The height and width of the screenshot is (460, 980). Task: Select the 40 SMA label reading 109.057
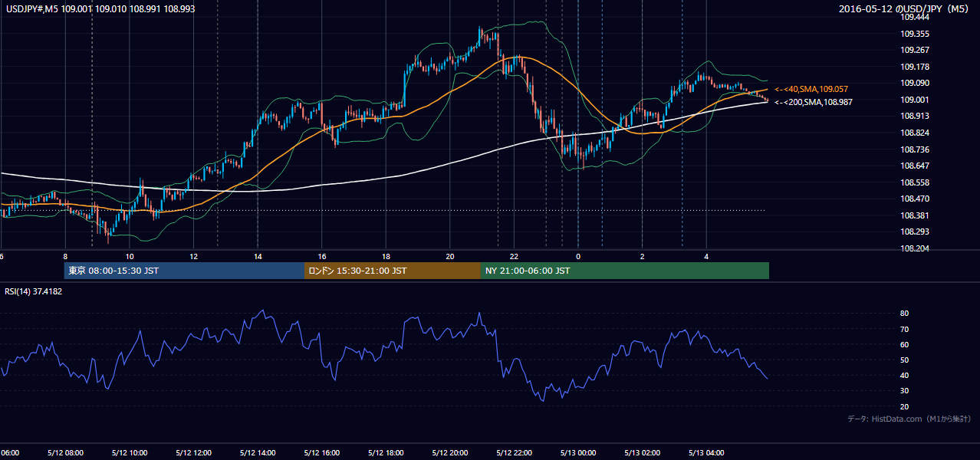pyautogui.click(x=811, y=90)
